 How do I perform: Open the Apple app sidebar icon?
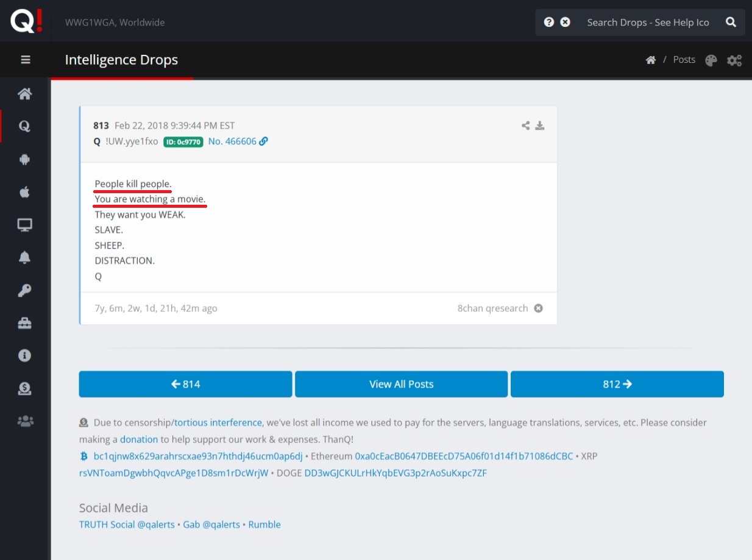click(24, 192)
